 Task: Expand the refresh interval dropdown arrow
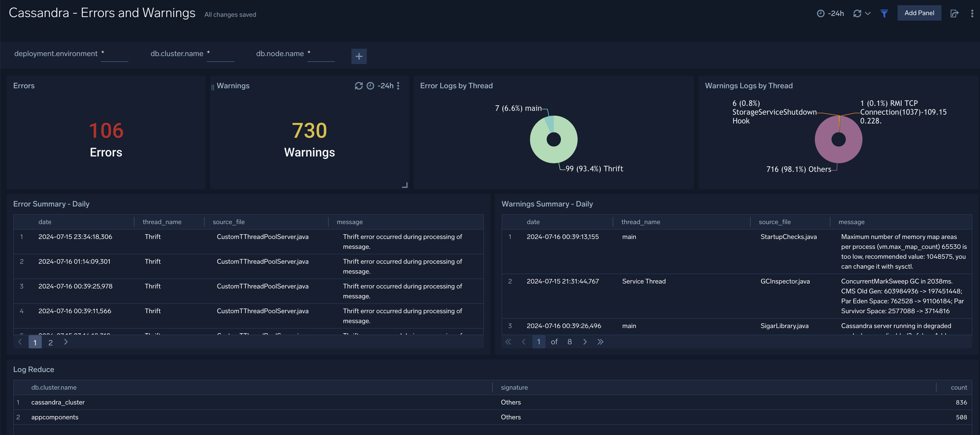coord(868,13)
